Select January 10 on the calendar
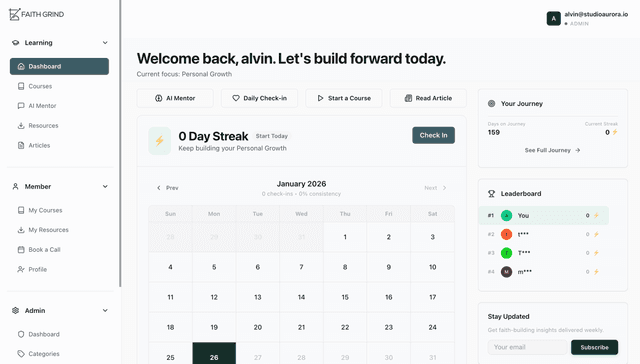The width and height of the screenshot is (640, 364). tap(433, 267)
